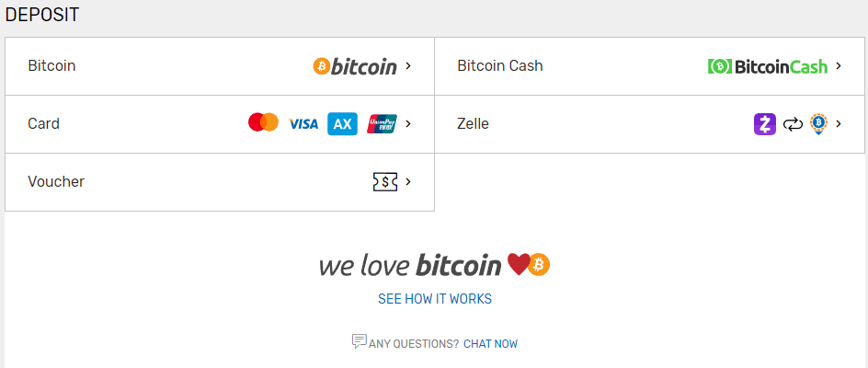868x368 pixels.
Task: Click the Mastercard icon
Action: coord(263,122)
